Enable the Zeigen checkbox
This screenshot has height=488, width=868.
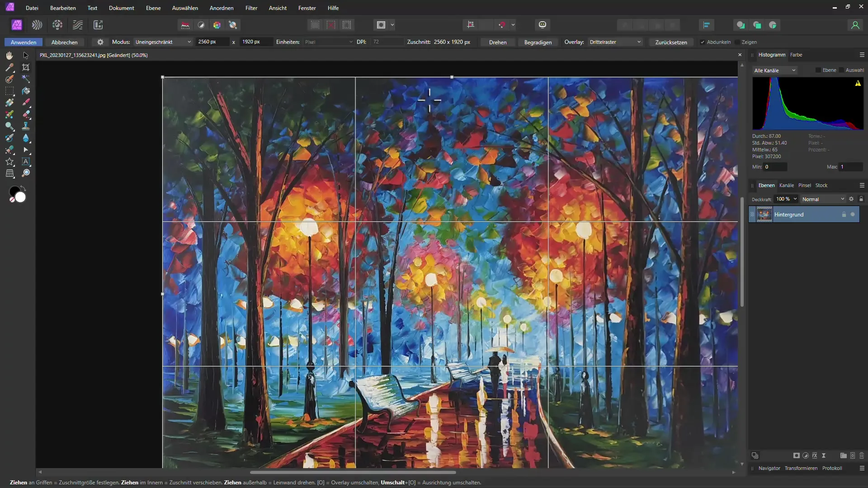click(737, 42)
